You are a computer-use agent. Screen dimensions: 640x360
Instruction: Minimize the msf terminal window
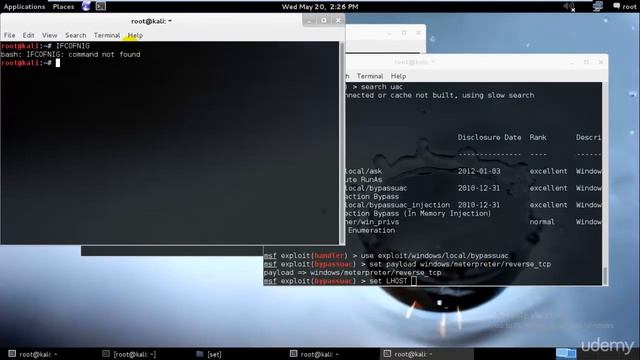point(572,62)
